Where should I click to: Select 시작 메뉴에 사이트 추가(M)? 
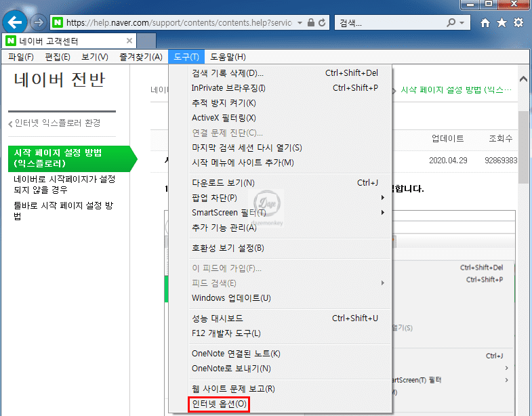[x=281, y=163]
